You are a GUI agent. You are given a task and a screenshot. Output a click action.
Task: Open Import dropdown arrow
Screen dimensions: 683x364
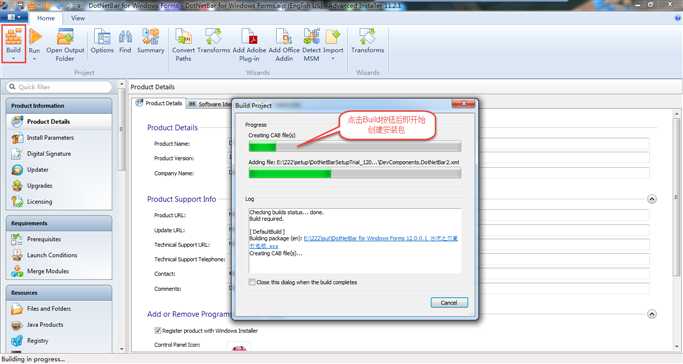tap(333, 58)
